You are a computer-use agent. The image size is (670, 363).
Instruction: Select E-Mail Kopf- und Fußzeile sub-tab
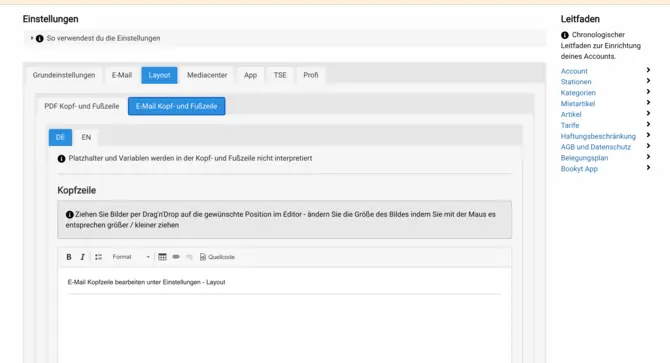coord(176,106)
